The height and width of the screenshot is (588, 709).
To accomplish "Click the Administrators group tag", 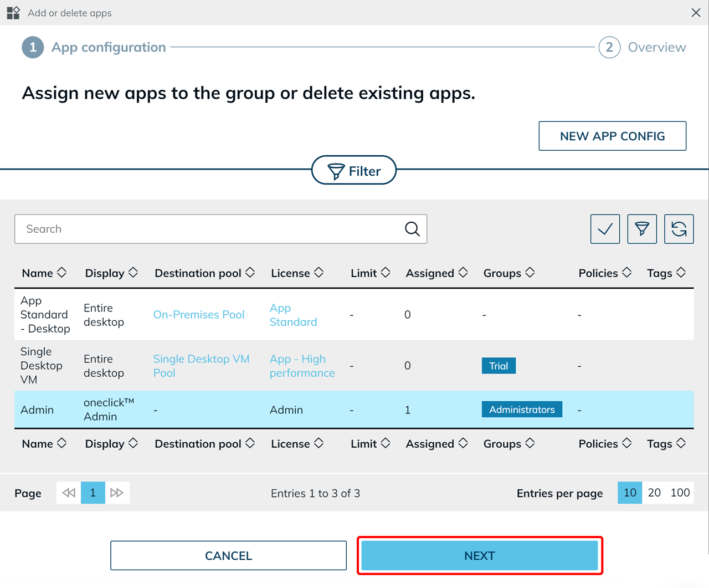I will (522, 410).
